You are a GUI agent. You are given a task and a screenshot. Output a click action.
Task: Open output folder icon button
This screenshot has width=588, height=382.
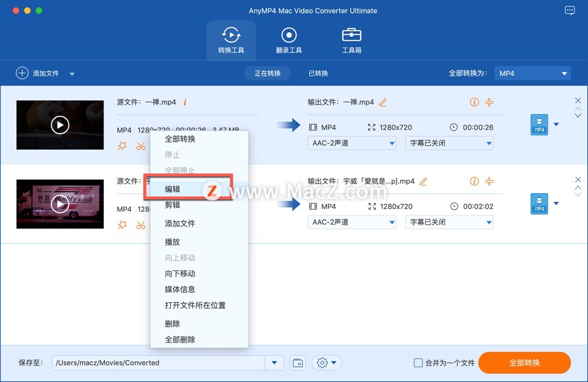click(x=298, y=363)
